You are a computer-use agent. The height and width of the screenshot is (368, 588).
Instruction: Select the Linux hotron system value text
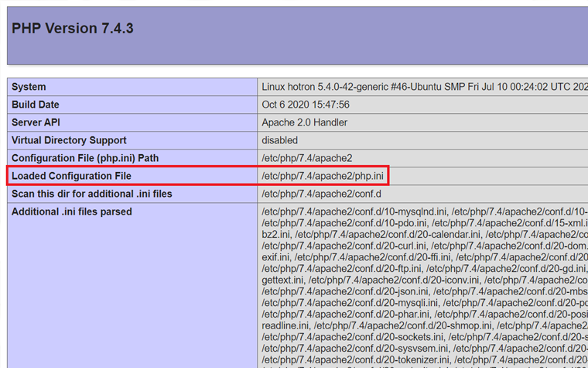[x=424, y=87]
